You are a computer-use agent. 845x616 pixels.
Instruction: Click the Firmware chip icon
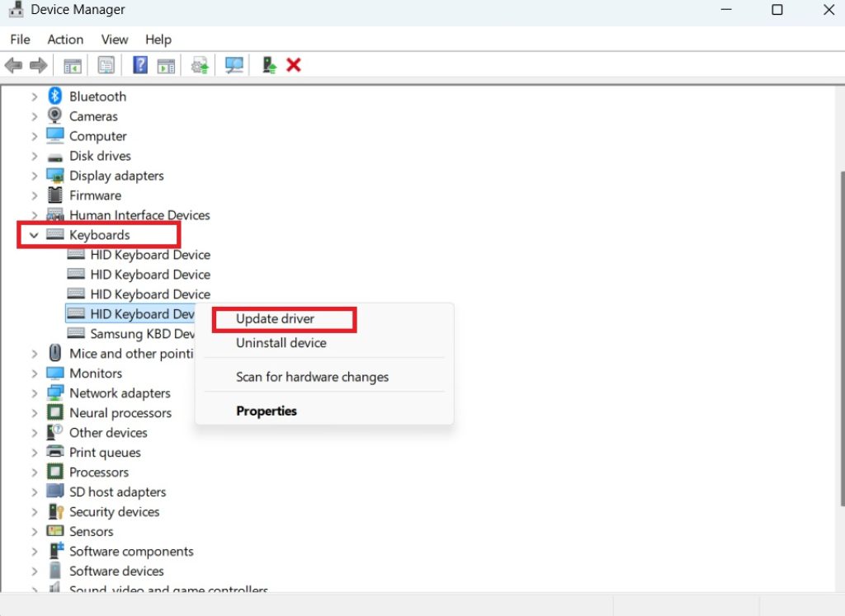tap(55, 195)
